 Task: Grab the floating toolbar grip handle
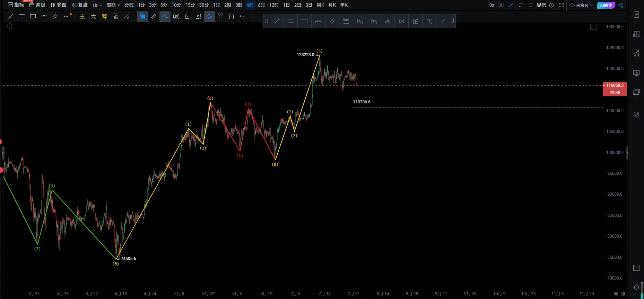266,21
